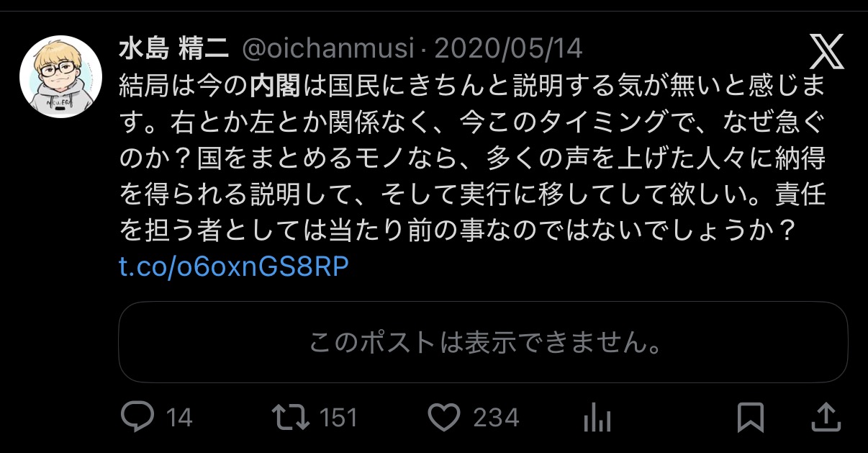Bookmark this post
This screenshot has height=453, width=868.
(751, 417)
